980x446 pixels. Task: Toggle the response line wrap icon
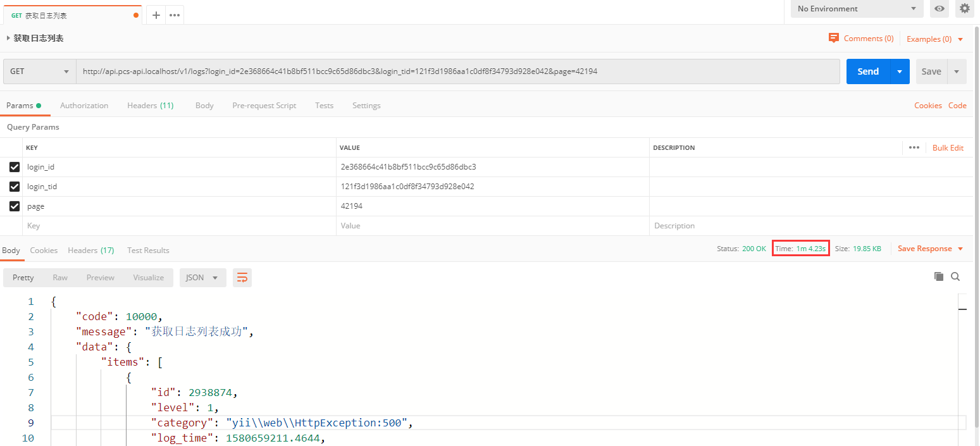click(x=242, y=278)
